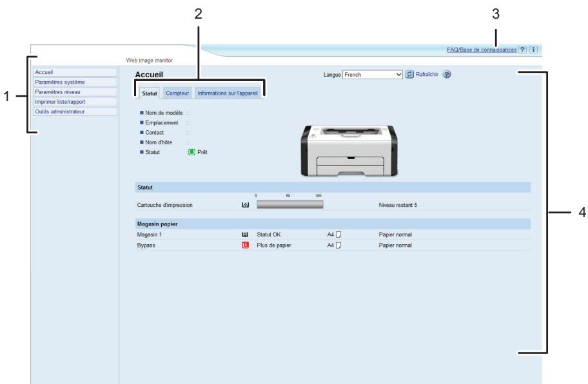Image resolution: width=588 pixels, height=384 pixels.
Task: Switch to the Statut tab
Action: (149, 93)
